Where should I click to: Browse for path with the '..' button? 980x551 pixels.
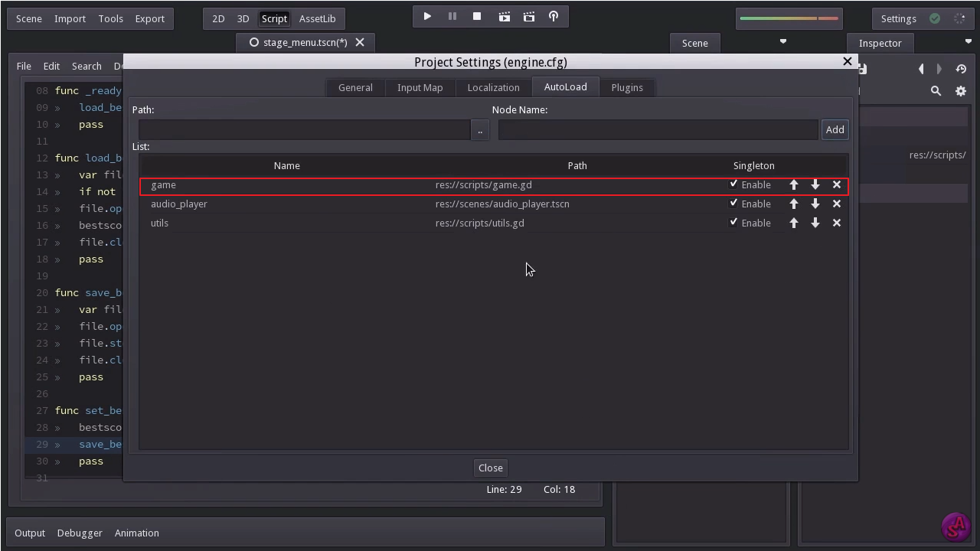coord(480,130)
